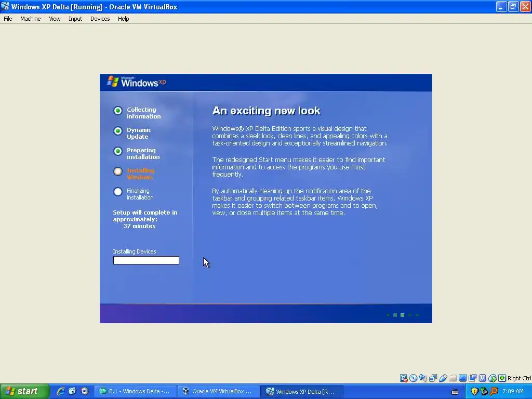Click the green setup progress dots
Viewport: 532px width, 399px height.
(x=403, y=315)
